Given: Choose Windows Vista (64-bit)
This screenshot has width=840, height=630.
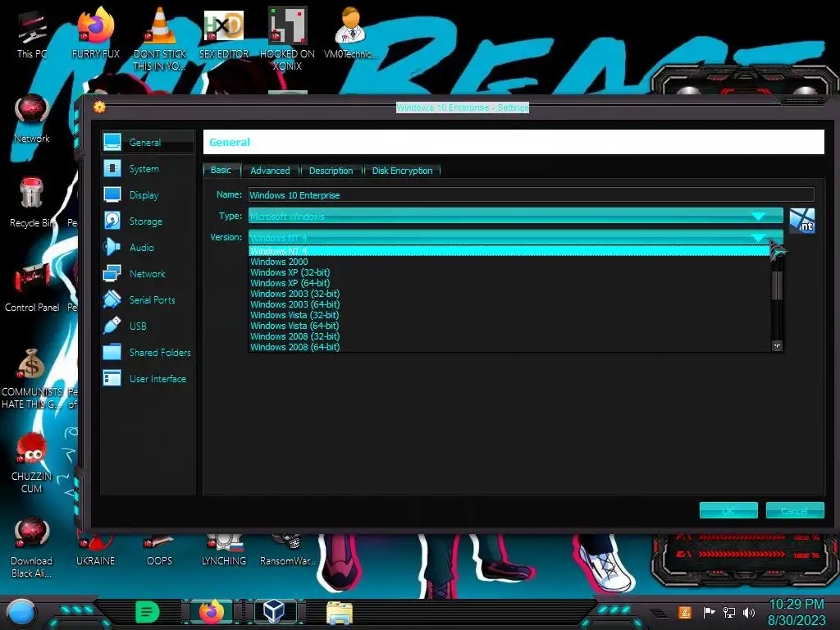Looking at the screenshot, I should (509, 326).
